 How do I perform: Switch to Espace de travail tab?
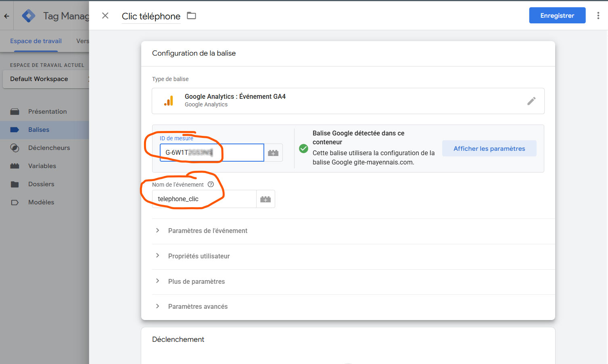[x=36, y=41]
